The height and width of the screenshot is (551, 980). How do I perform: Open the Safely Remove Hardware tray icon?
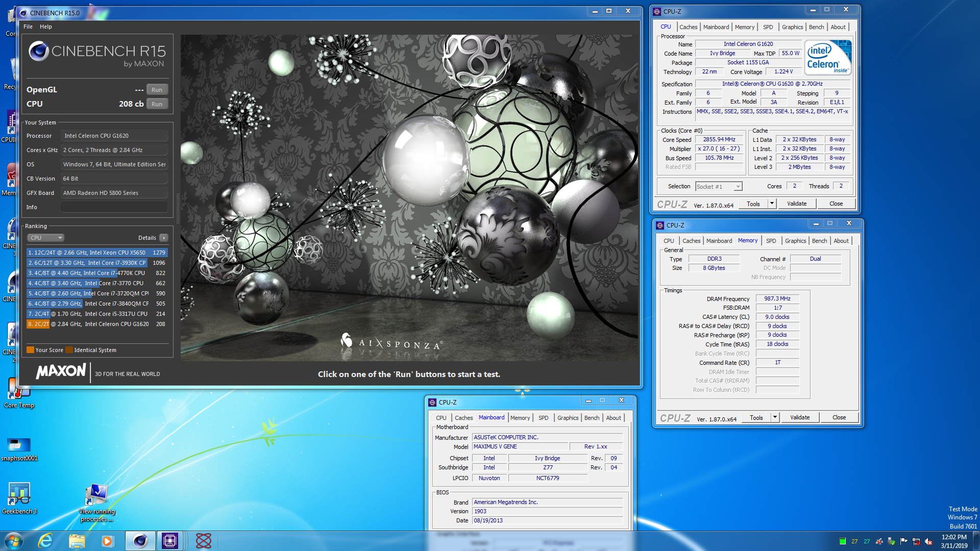coord(891,541)
